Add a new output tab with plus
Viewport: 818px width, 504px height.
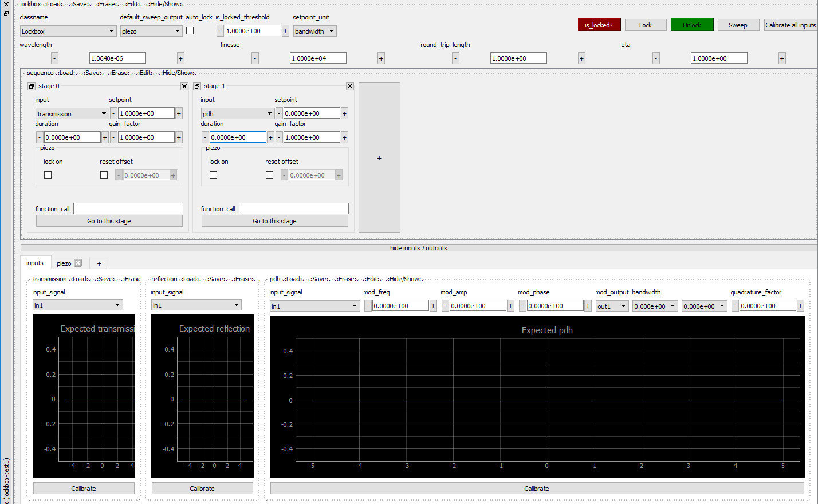coord(99,263)
